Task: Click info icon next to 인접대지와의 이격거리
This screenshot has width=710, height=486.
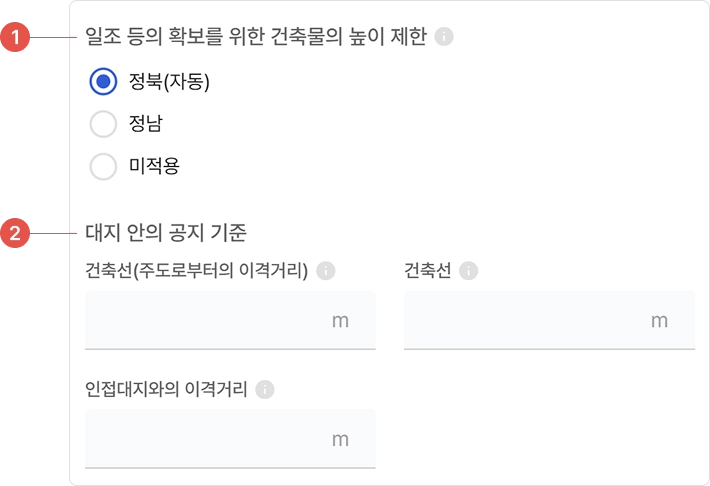Action: [264, 389]
